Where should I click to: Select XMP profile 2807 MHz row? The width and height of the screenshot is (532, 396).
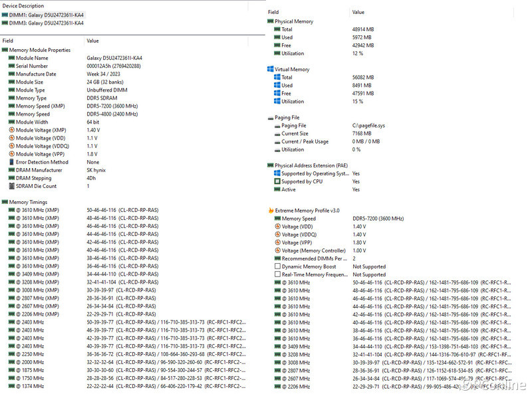393,371
